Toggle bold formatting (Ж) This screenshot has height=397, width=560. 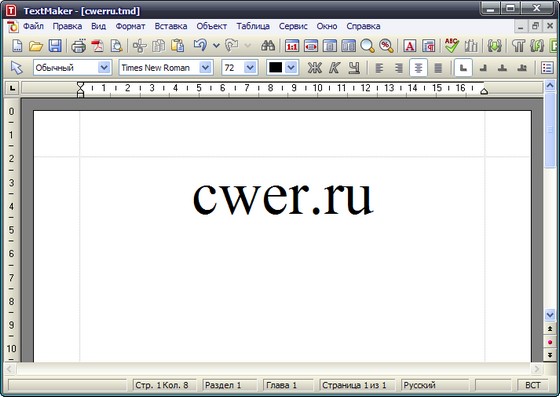(314, 67)
